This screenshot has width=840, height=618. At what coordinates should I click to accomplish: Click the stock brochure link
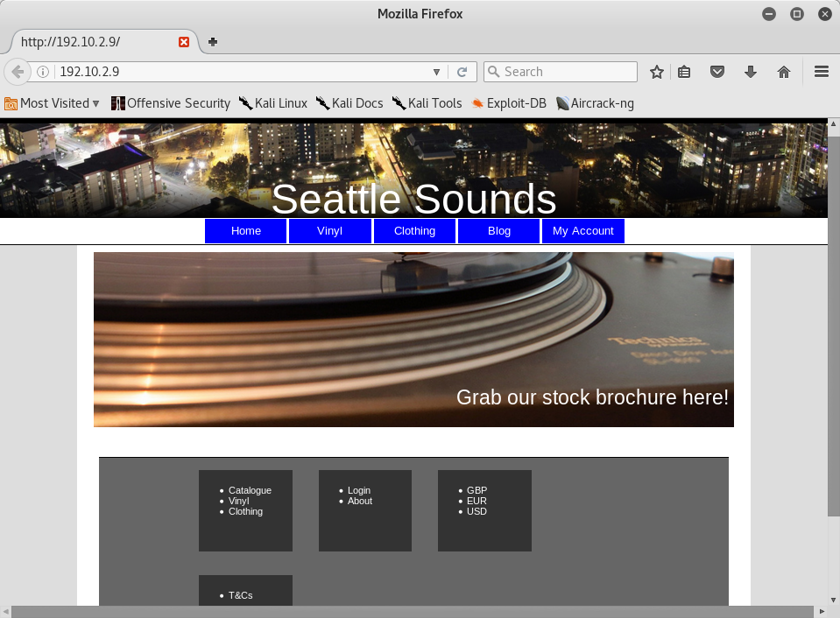(x=591, y=397)
